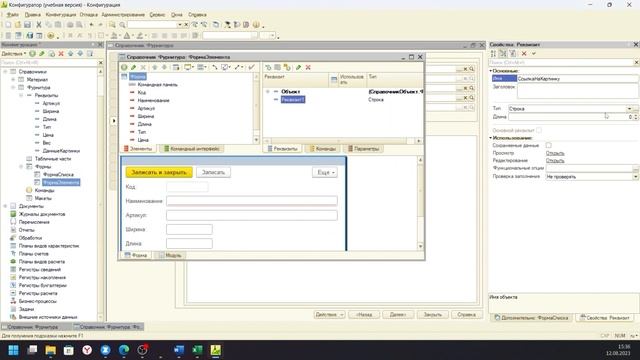
Task: Open Файл menu
Action: point(12,15)
